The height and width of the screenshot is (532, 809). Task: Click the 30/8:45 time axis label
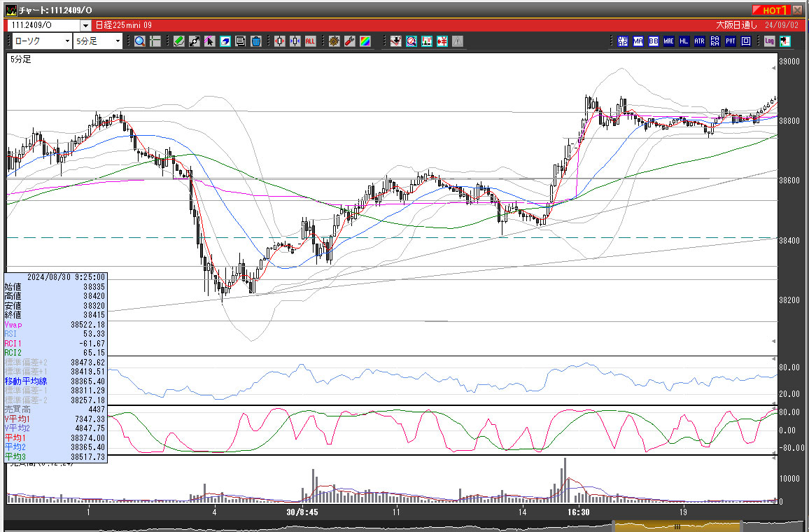pos(302,512)
